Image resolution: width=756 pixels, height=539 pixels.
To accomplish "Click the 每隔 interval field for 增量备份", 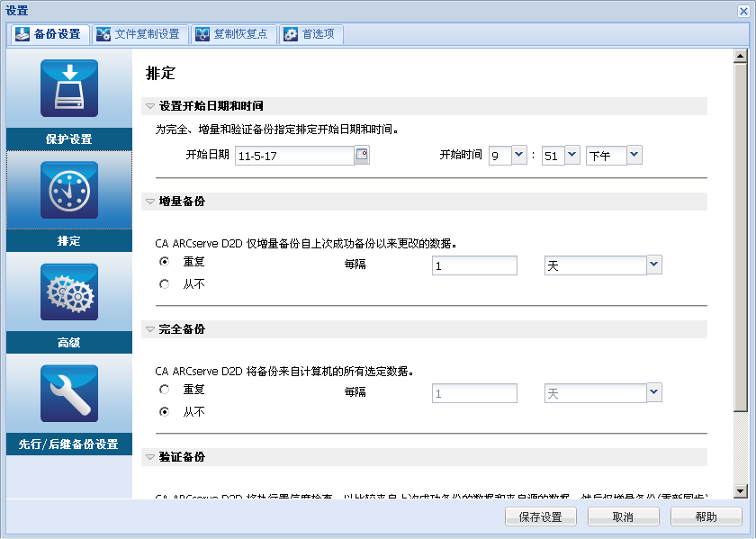I will click(474, 265).
